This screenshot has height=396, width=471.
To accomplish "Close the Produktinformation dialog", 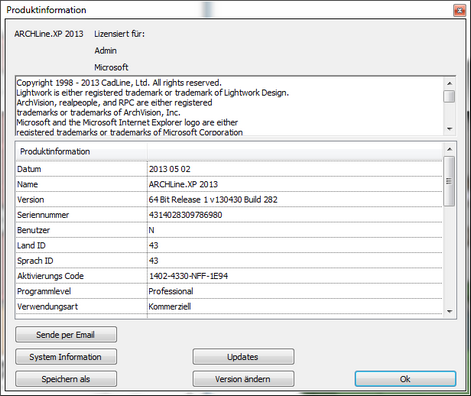I will point(459,10).
